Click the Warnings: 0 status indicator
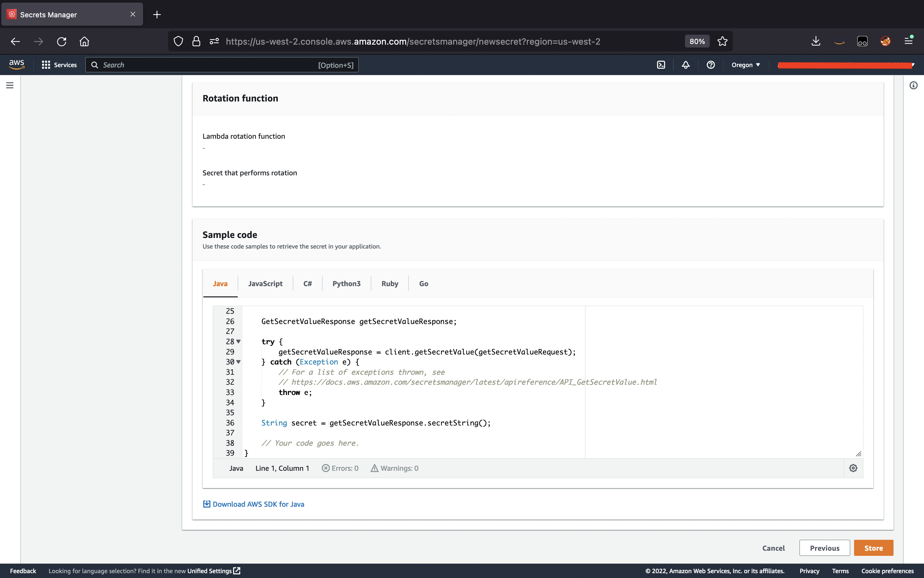This screenshot has width=924, height=578. [394, 468]
